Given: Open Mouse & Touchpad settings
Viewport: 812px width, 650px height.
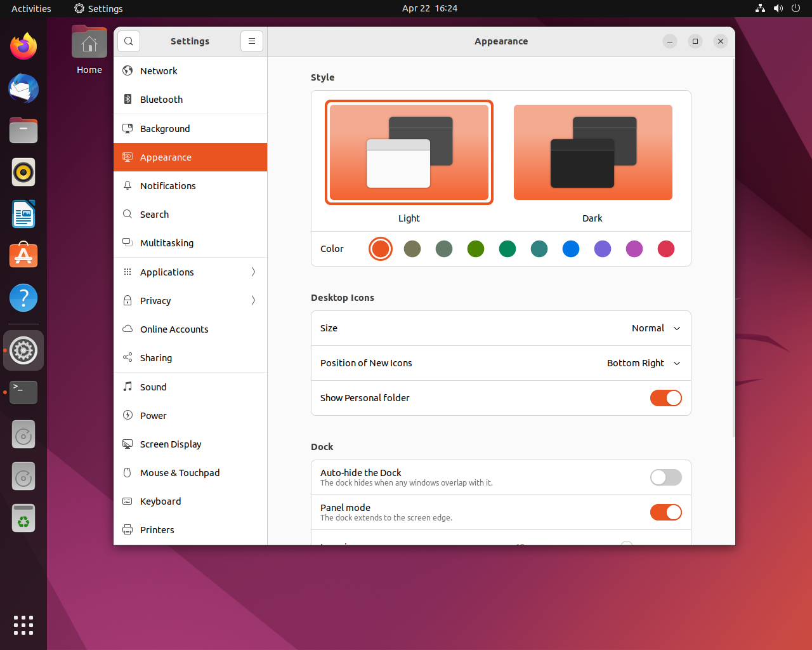Looking at the screenshot, I should coord(190,473).
